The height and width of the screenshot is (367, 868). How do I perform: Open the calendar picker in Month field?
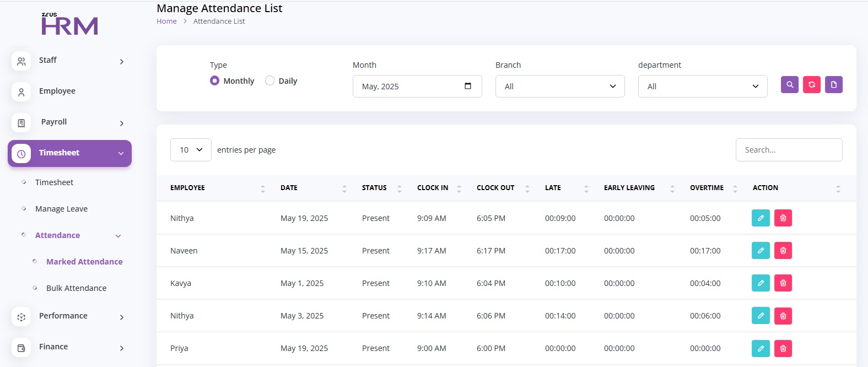pos(468,86)
